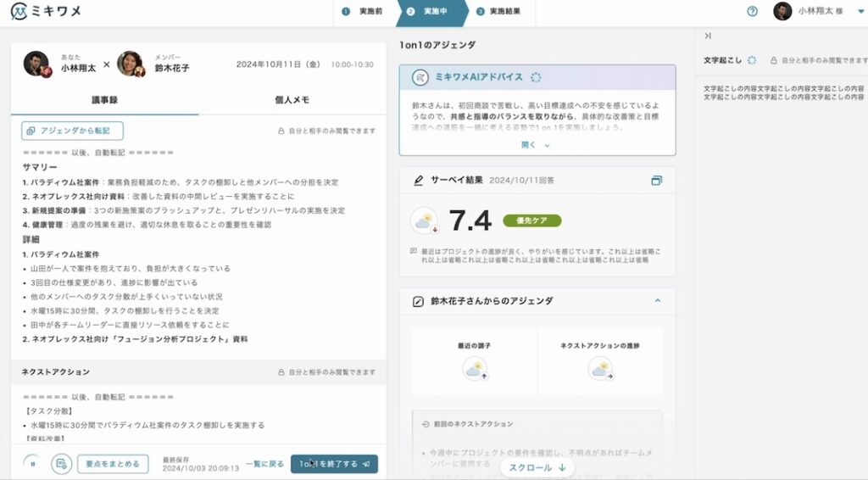Screen dimensions: 868x480
Task: Follow the 一覧に戻る link
Action: [x=264, y=464]
